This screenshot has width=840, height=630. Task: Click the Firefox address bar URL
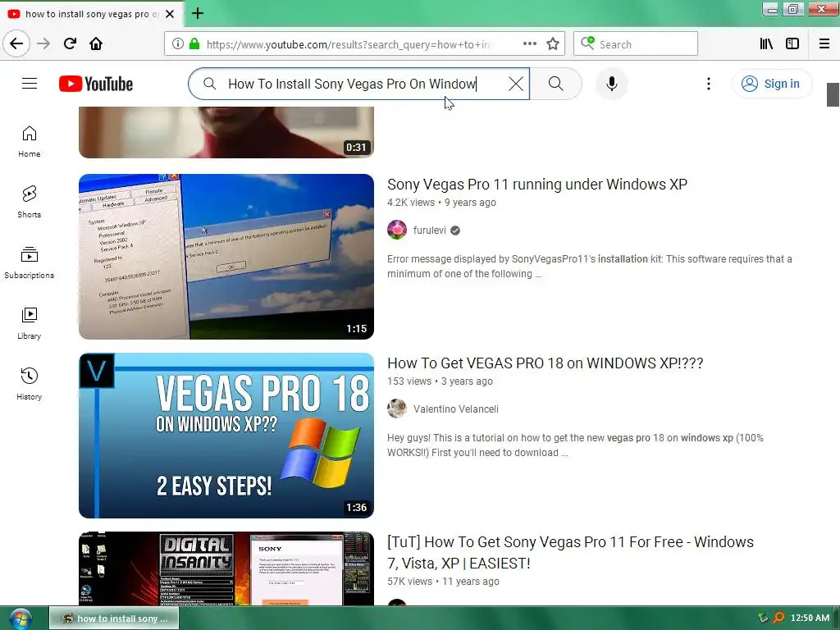348,44
